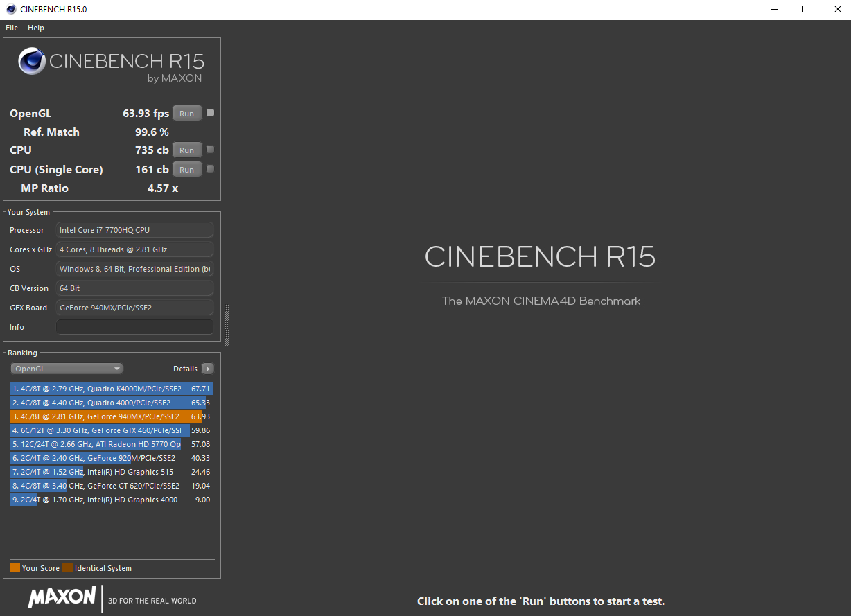The width and height of the screenshot is (851, 616).
Task: Maximize the Cinebench window
Action: [x=806, y=9]
